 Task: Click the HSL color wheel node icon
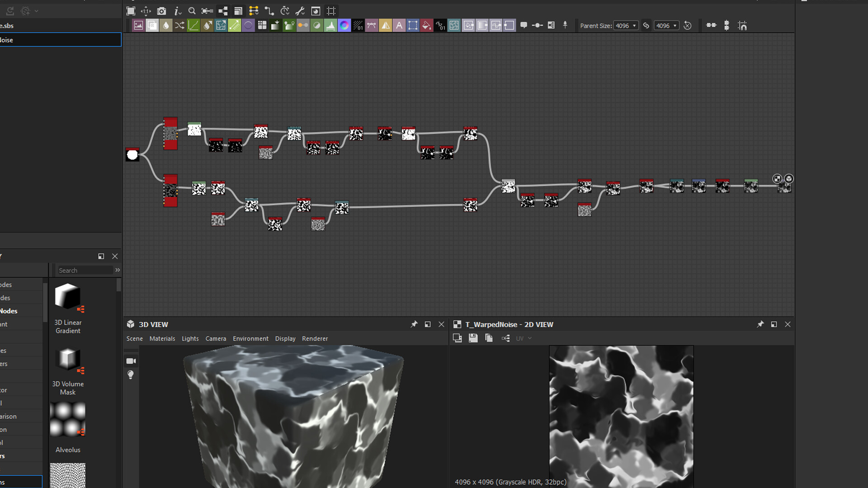(344, 25)
